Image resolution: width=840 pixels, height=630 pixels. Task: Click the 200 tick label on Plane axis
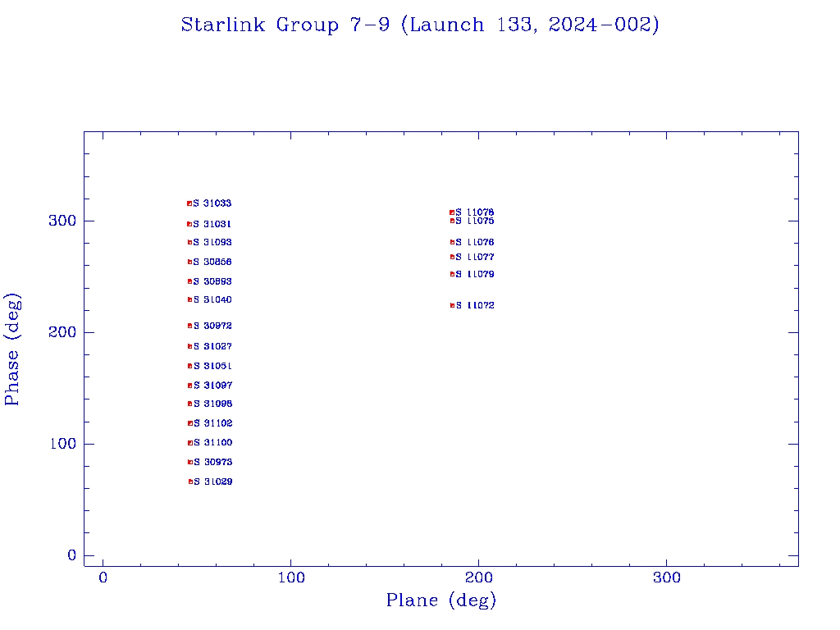click(479, 577)
